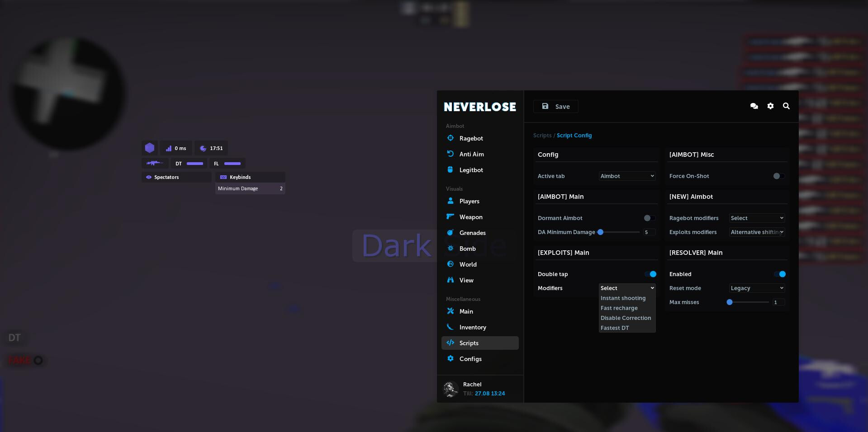The height and width of the screenshot is (432, 868).
Task: Click the rifle weapon icon in overlay
Action: point(155,163)
